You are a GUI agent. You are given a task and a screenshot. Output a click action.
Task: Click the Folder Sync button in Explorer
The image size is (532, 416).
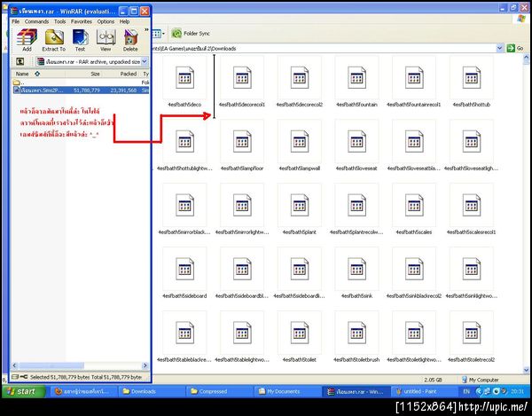[x=191, y=33]
